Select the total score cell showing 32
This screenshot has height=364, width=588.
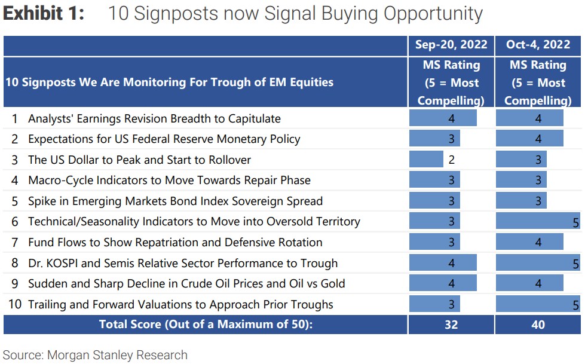click(451, 325)
